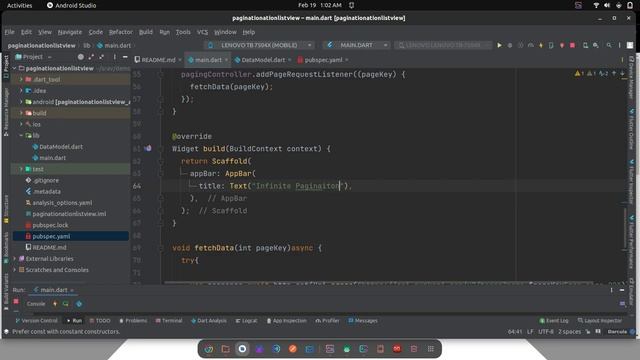Viewport: 640px width, 360px height.
Task: Hide the Project tool window
Action: [125, 57]
